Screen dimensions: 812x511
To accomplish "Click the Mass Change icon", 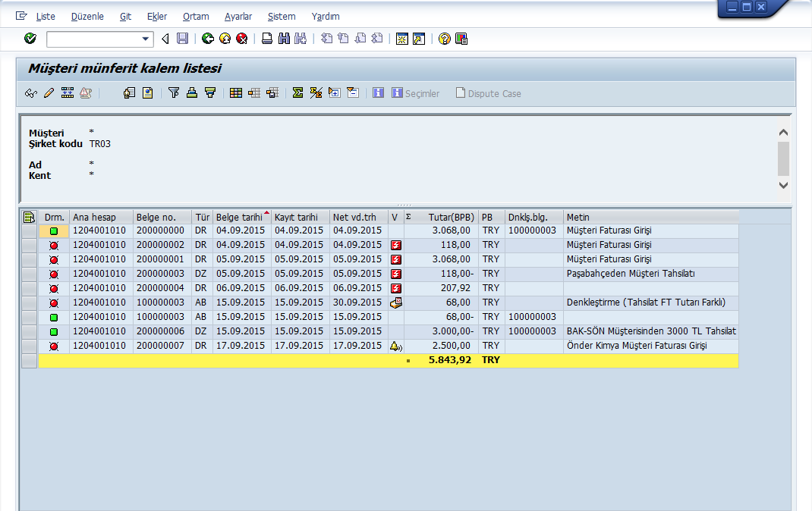I will coord(68,93).
